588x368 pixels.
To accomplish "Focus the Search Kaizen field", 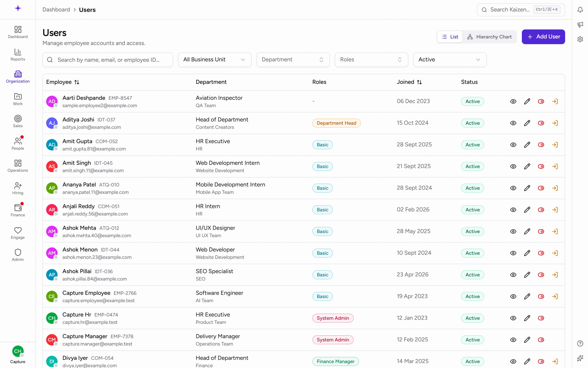I will click(x=521, y=10).
